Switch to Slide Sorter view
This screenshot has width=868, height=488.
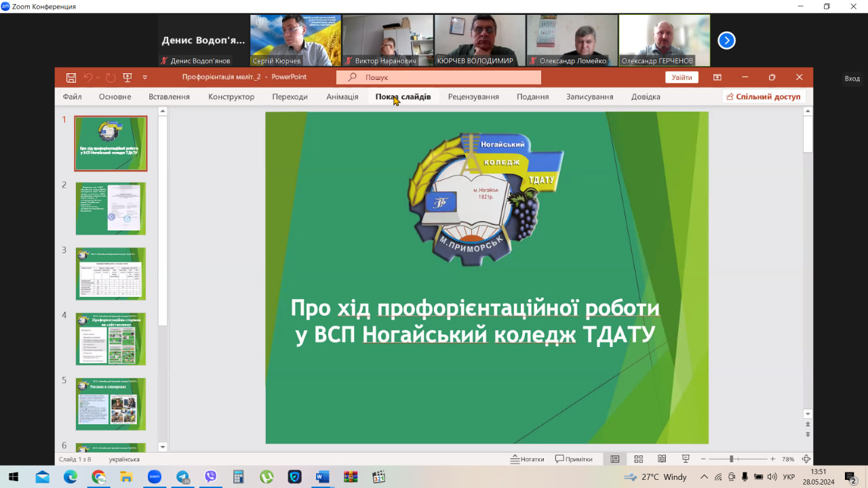pyautogui.click(x=638, y=459)
